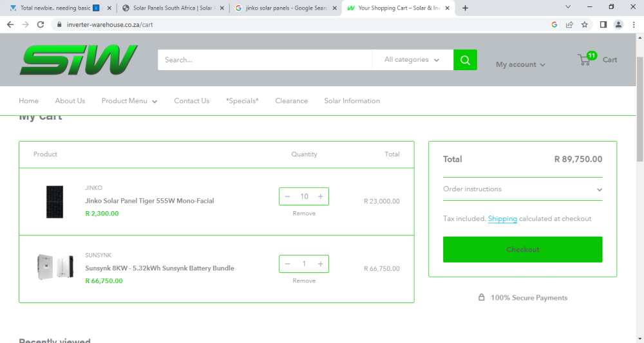Switch to Solar Panels South Africa tab

coord(173,8)
